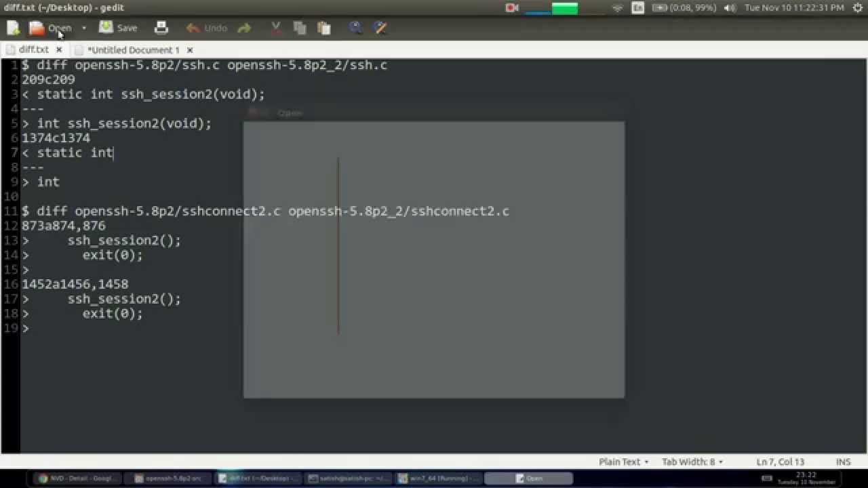868x488 pixels.
Task: Click the text 873a874,876
Action: click(x=64, y=226)
